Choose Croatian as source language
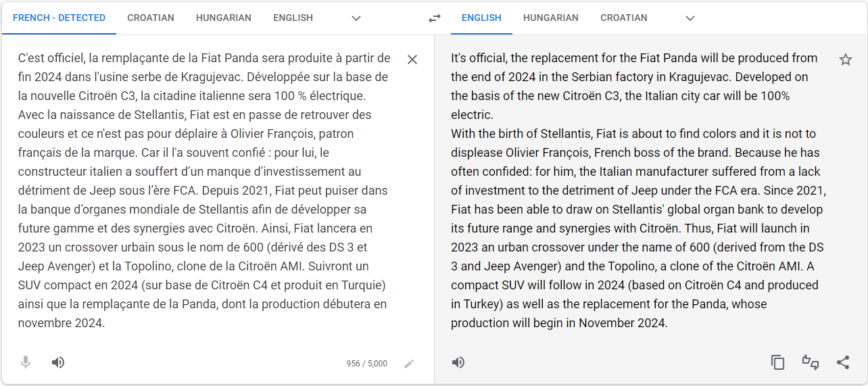 pos(151,18)
